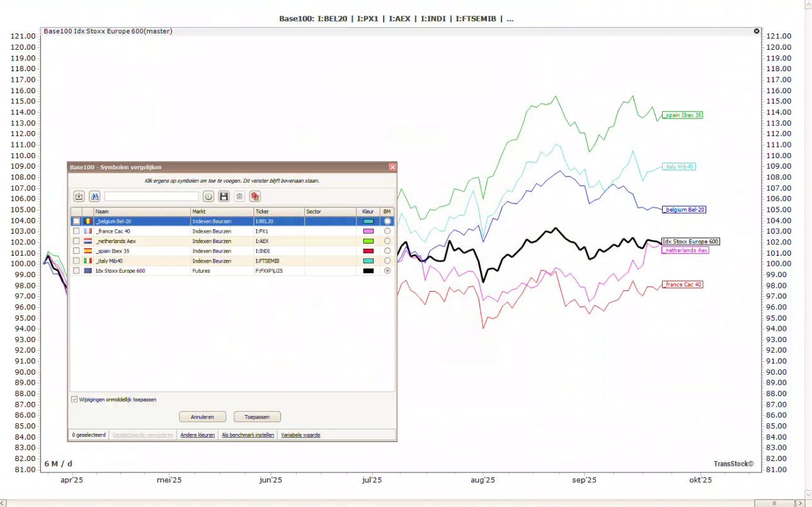
Task: Click the red delete-all trash icon
Action: pos(254,197)
